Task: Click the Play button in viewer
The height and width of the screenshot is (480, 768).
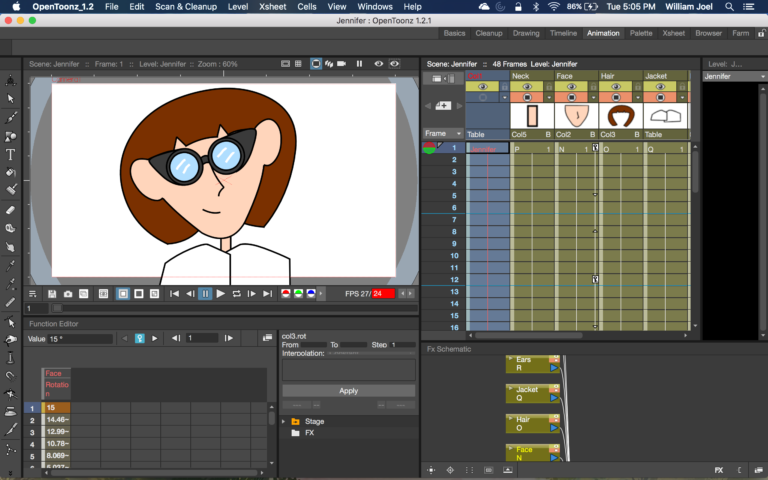Action: click(220, 293)
